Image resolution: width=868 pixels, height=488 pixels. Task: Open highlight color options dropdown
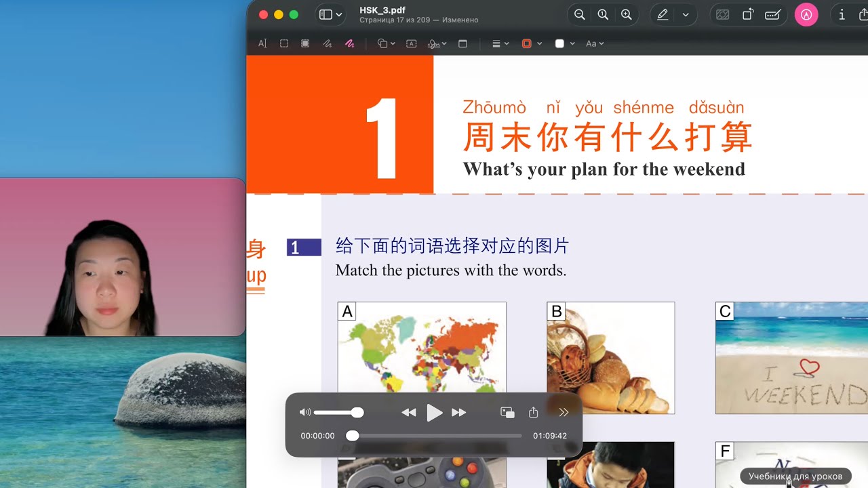coord(686,15)
